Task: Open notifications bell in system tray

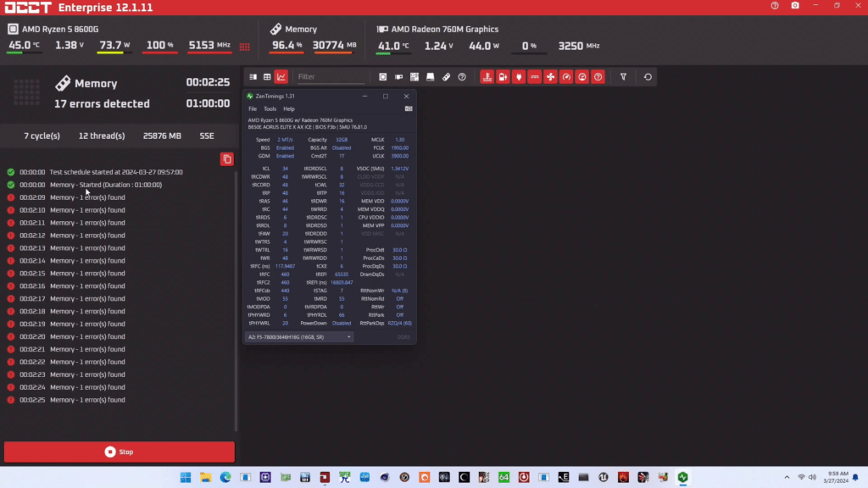Action: click(856, 477)
